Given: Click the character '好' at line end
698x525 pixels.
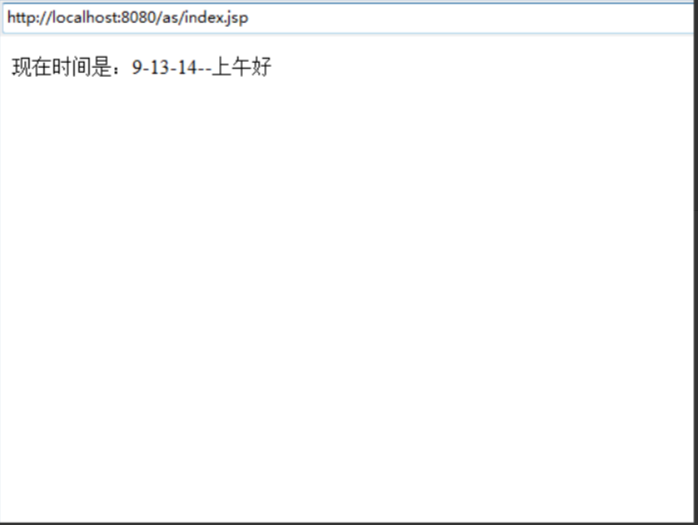Looking at the screenshot, I should pyautogui.click(x=261, y=67).
